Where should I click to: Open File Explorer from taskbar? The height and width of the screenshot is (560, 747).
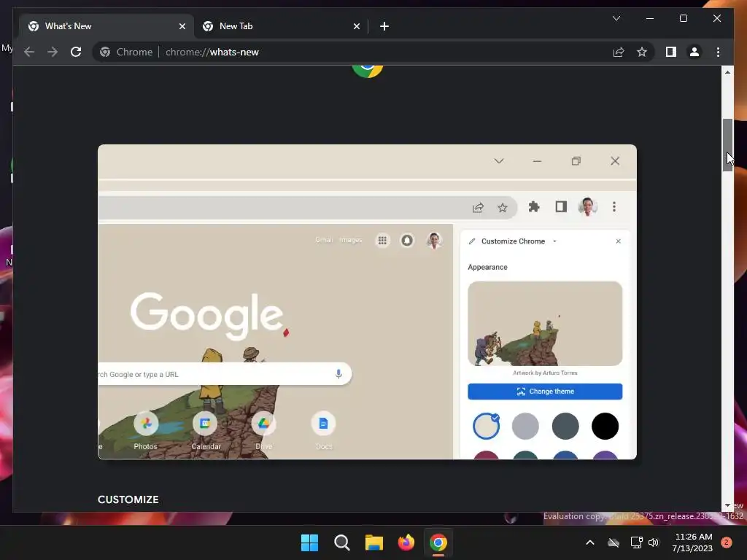[374, 542]
